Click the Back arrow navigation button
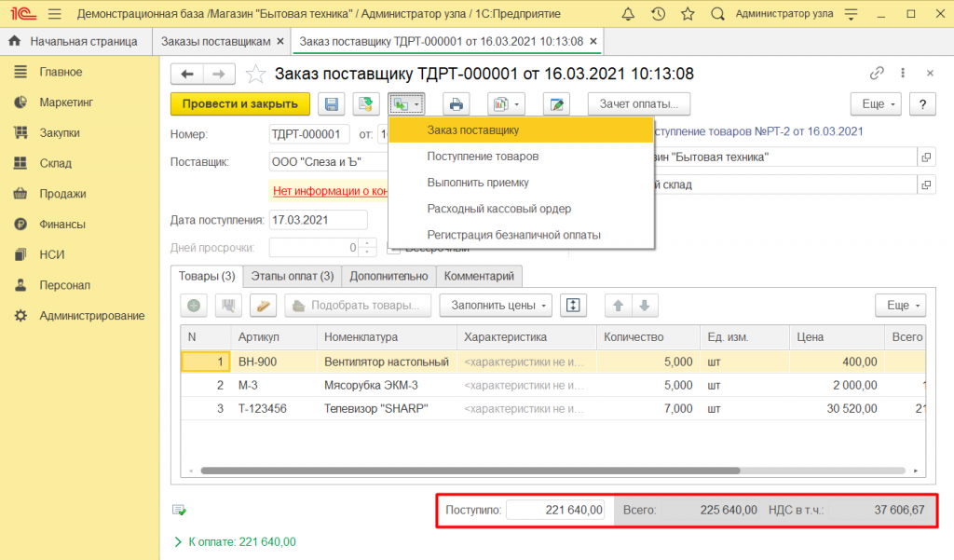The height and width of the screenshot is (560, 954). pyautogui.click(x=187, y=75)
